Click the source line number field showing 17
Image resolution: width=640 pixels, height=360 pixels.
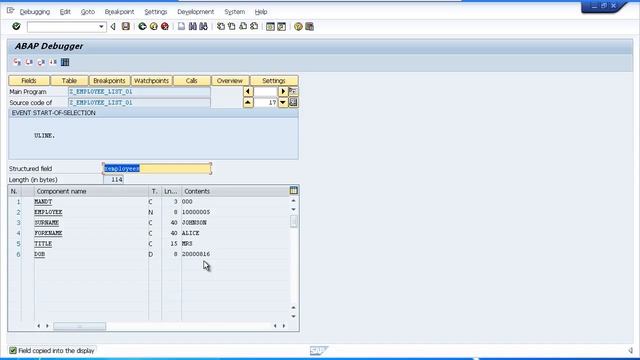point(266,102)
